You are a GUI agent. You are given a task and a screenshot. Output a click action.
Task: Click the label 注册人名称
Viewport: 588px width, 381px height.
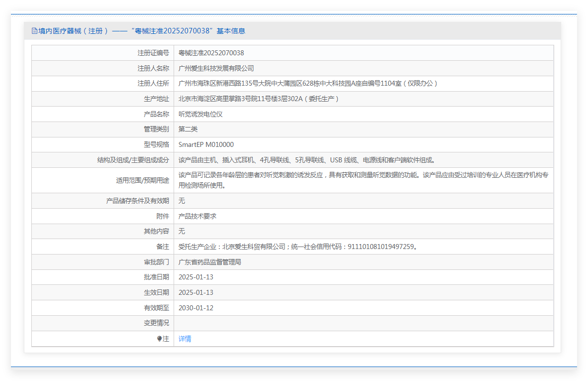click(x=153, y=68)
